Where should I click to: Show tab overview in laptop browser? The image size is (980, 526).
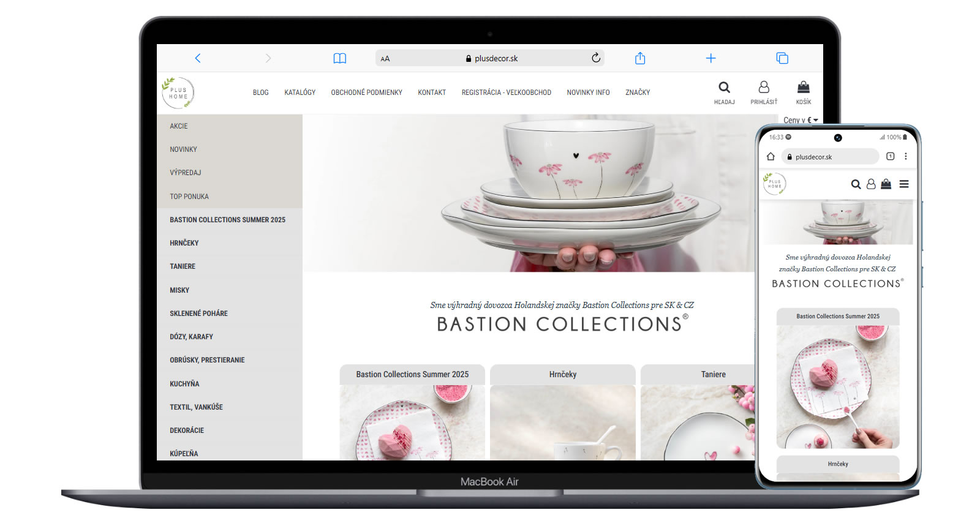(x=782, y=58)
